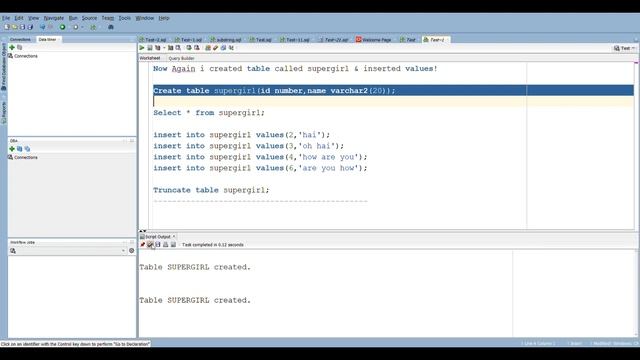The height and width of the screenshot is (360, 640).
Task: Click the 'Truncate table supergirl;' line
Action: pyautogui.click(x=211, y=190)
